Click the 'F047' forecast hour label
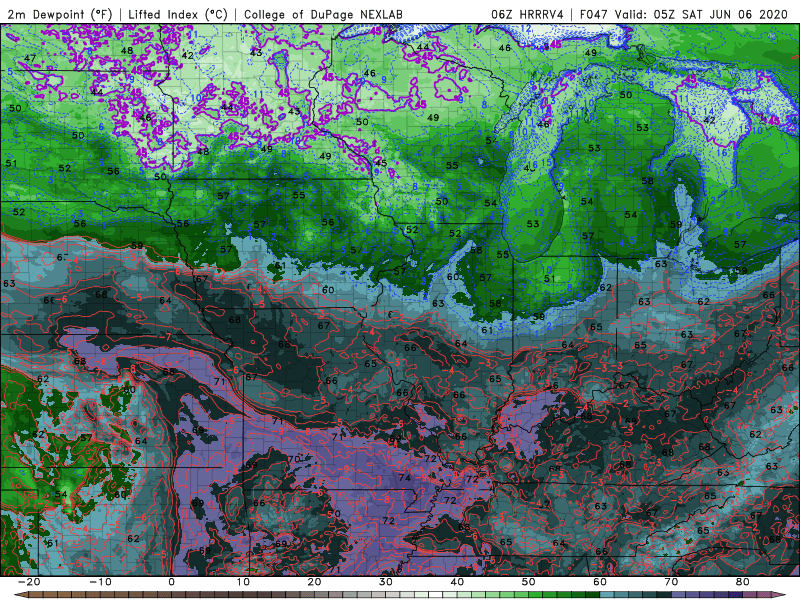 pos(593,14)
